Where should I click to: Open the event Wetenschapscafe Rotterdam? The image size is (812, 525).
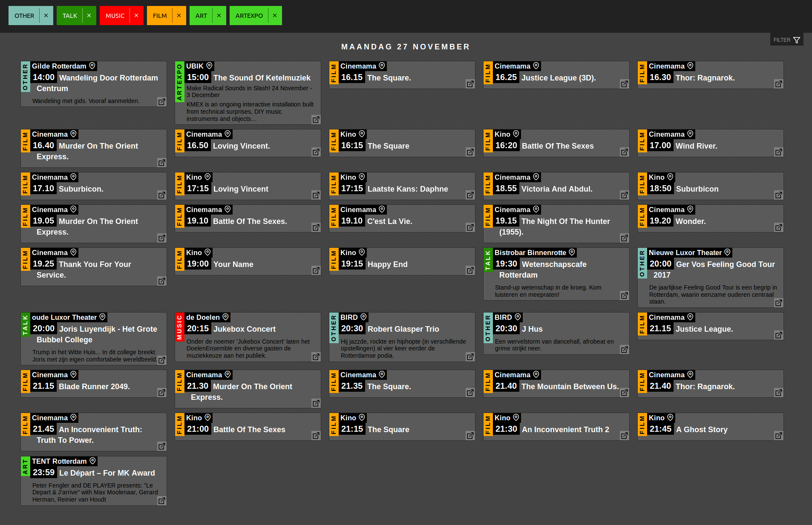click(556, 274)
